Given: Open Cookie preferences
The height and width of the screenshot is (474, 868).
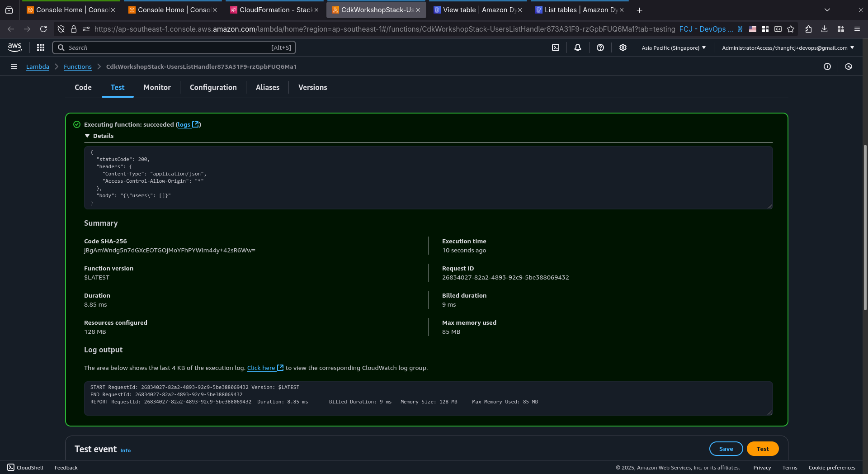Looking at the screenshot, I should 832,468.
